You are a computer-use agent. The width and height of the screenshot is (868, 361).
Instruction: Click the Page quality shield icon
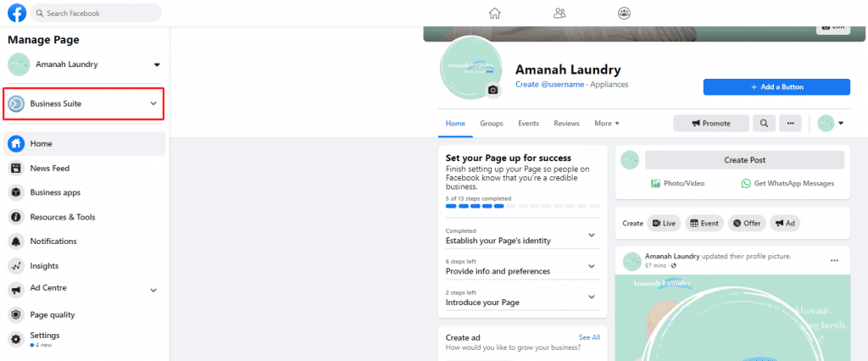(16, 314)
